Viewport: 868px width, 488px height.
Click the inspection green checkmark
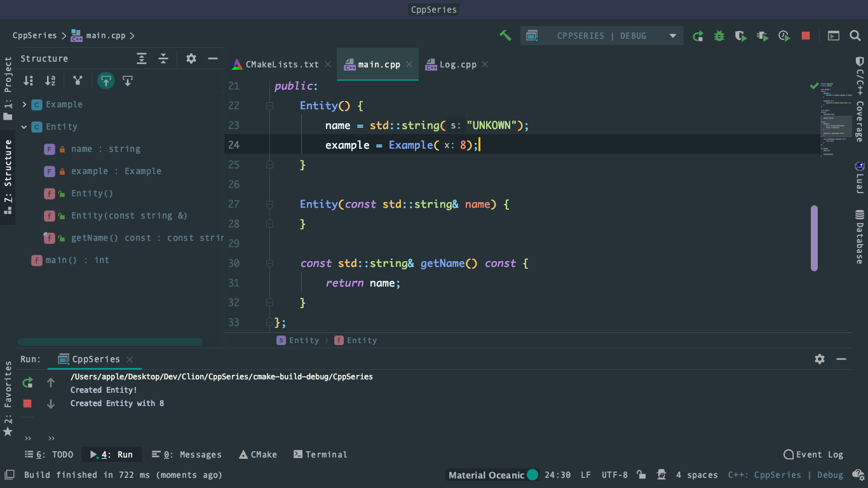click(814, 85)
